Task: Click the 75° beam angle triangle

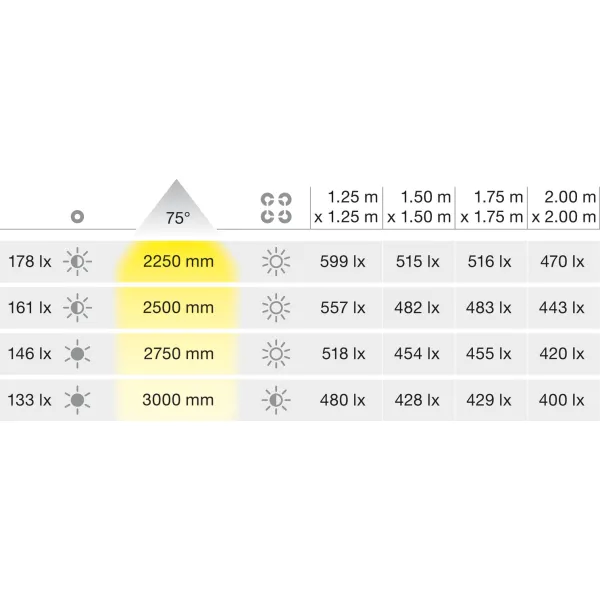Action: pos(176,204)
